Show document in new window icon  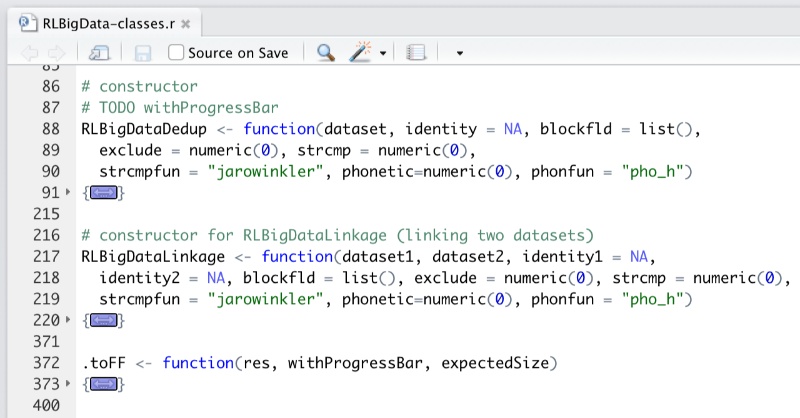click(x=99, y=53)
